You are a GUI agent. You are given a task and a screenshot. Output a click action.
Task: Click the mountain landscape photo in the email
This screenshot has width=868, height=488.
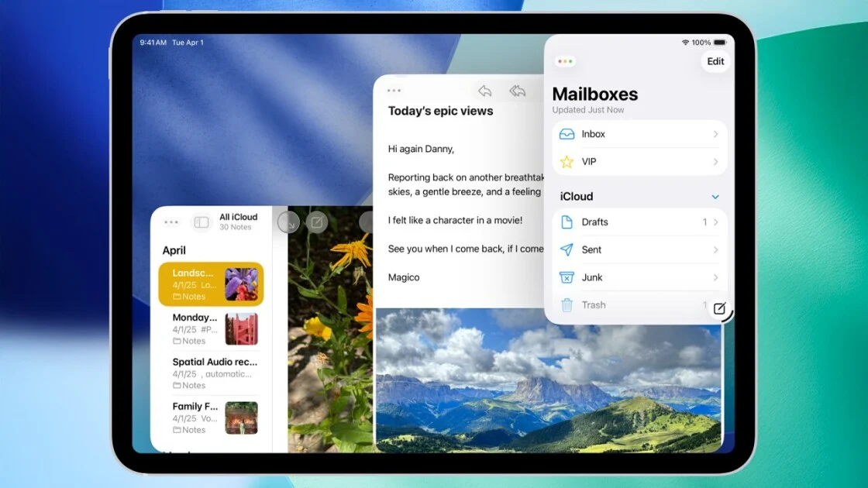[548, 380]
